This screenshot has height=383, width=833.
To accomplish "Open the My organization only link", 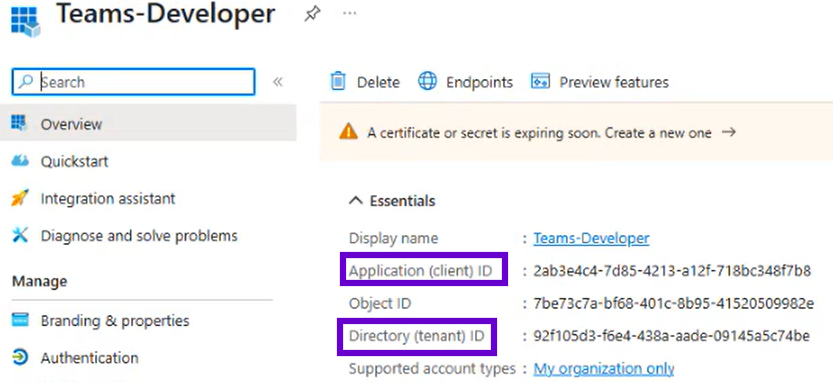I will tap(604, 369).
